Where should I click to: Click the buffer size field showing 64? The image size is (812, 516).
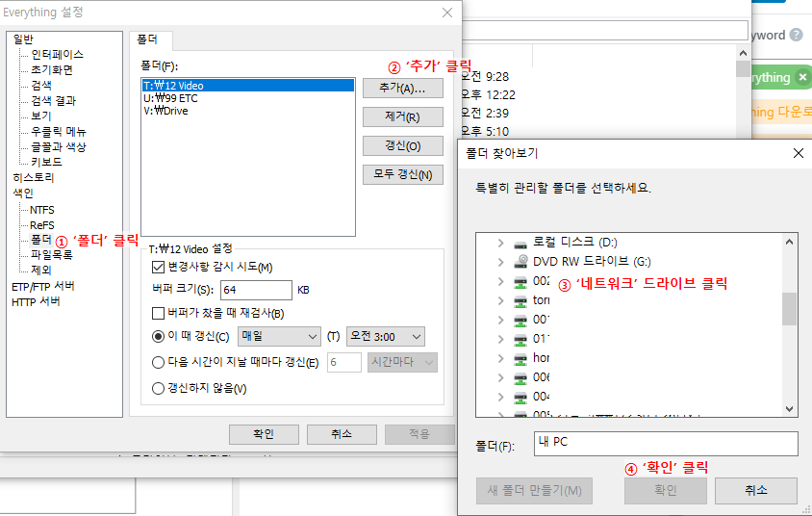256,290
